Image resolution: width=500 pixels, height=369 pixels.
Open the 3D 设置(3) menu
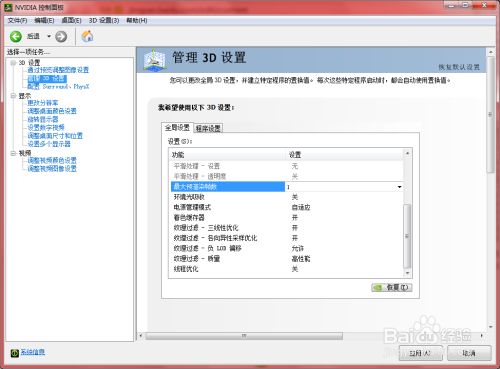pyautogui.click(x=104, y=21)
